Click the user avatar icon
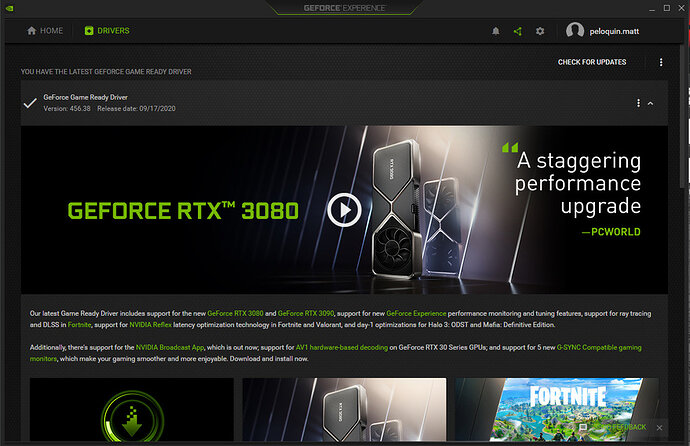Image resolution: width=690 pixels, height=446 pixels. click(575, 30)
